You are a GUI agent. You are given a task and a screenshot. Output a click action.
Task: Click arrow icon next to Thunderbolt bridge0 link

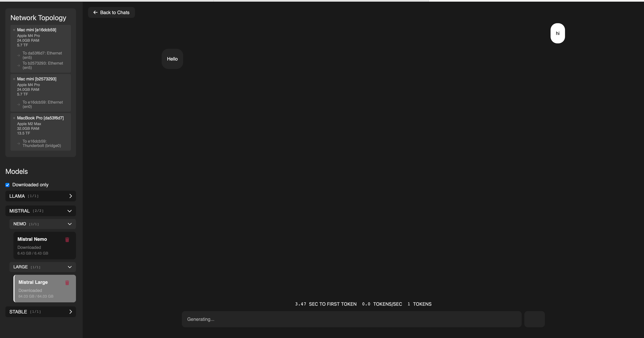coord(18,144)
